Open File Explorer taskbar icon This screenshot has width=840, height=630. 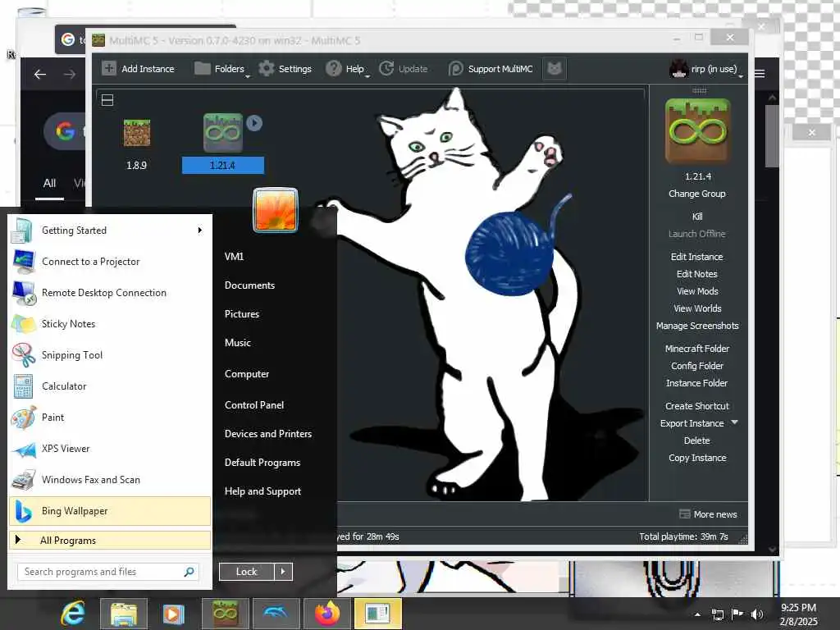(124, 614)
